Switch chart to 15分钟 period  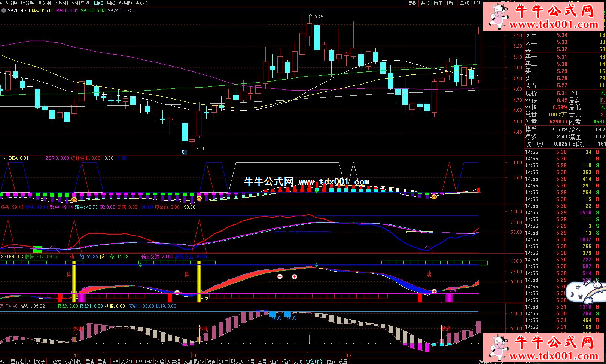coord(27,3)
